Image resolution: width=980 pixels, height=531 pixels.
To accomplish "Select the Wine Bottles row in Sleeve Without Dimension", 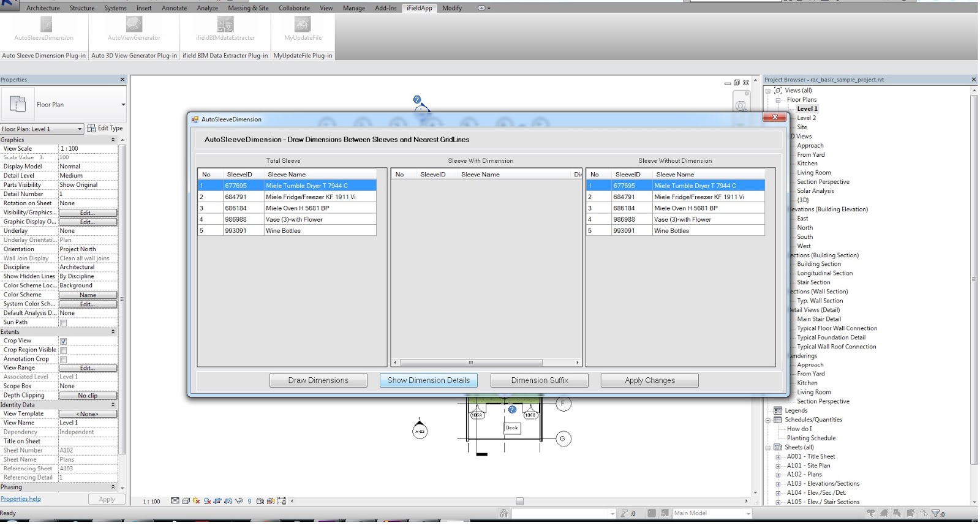I will [675, 231].
